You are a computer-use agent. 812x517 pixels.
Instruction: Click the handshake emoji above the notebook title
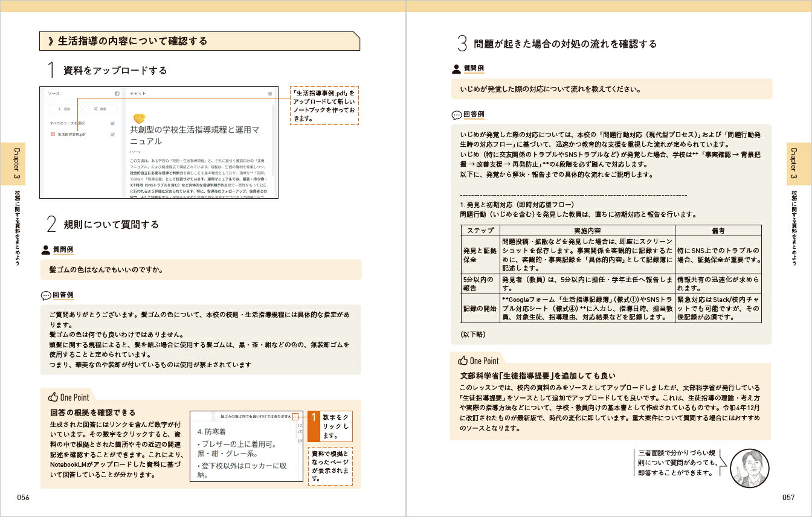[x=139, y=118]
